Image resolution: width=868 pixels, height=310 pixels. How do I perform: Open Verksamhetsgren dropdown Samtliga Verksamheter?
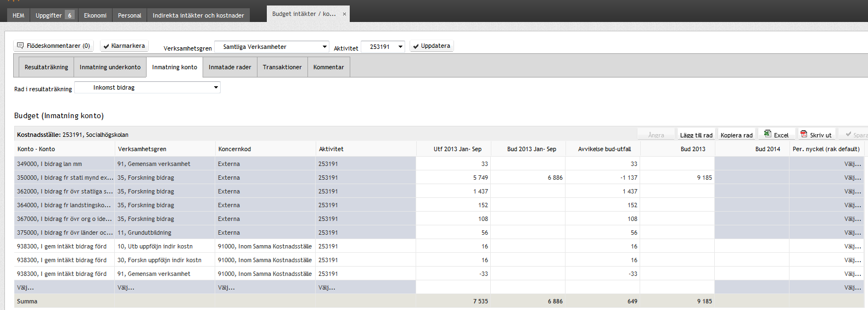(x=272, y=47)
